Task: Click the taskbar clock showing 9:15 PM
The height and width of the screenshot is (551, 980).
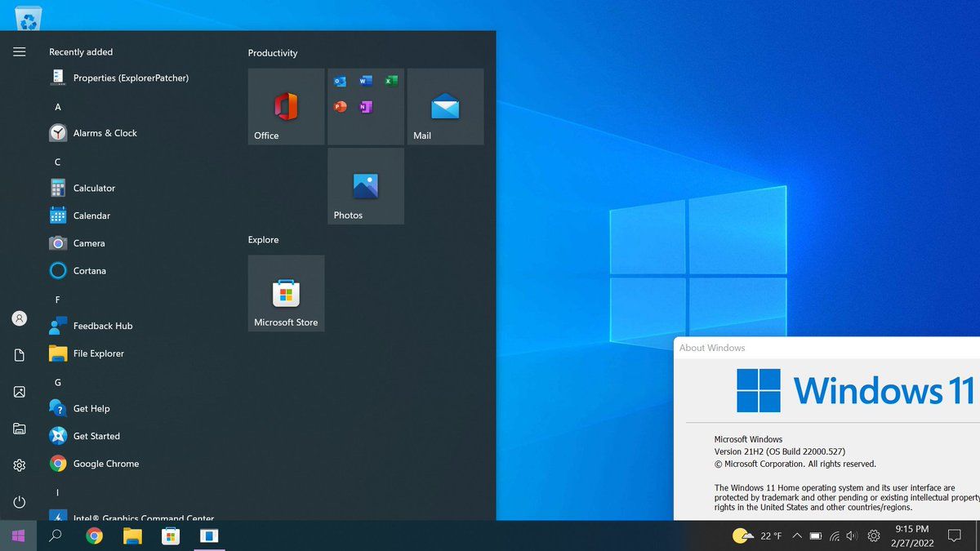Action: point(911,535)
